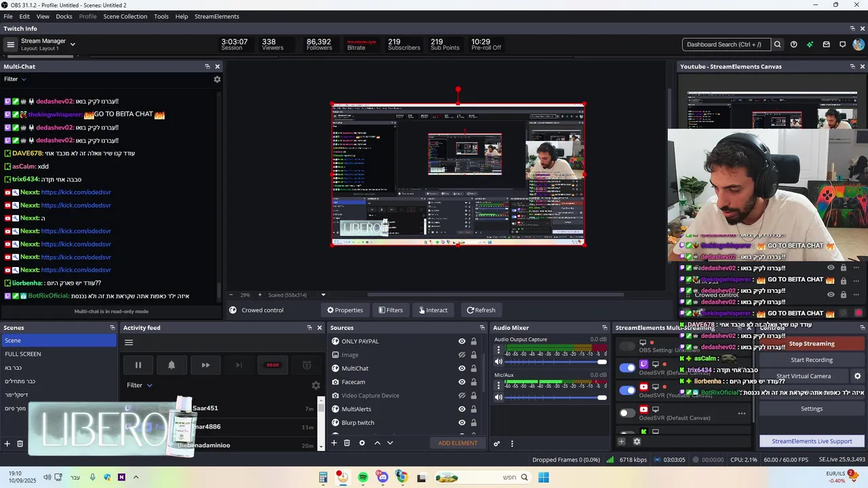Skip alert with fast-forward button
Screen dimensions: 868x488
(205, 365)
